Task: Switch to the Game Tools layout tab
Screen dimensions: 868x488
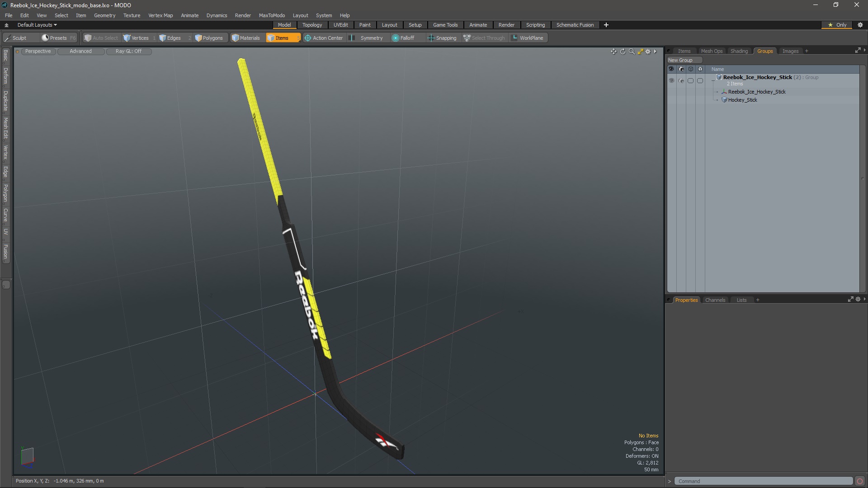Action: [x=445, y=25]
